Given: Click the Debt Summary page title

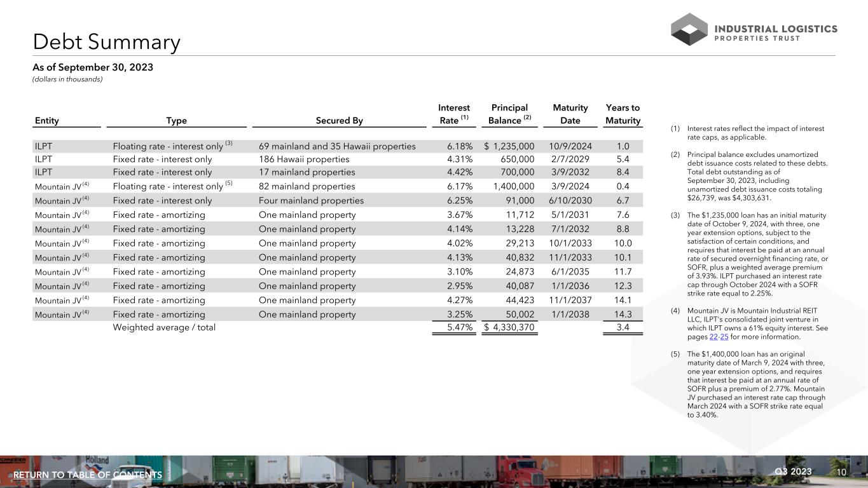Looking at the screenshot, I should tap(107, 43).
